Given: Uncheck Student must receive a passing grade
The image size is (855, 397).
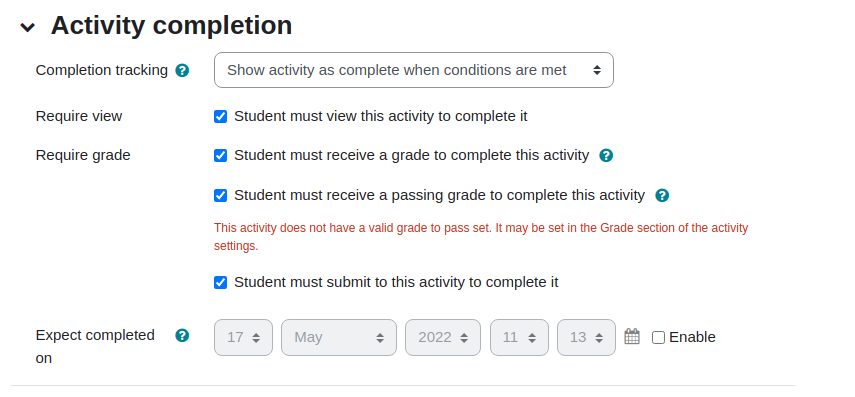Looking at the screenshot, I should tap(220, 195).
